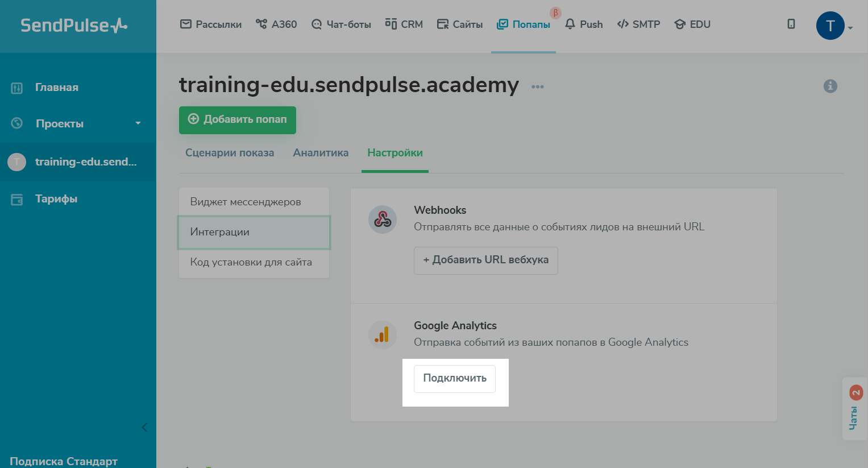Click the Главная dashboard icon
The width and height of the screenshot is (868, 468).
[17, 88]
